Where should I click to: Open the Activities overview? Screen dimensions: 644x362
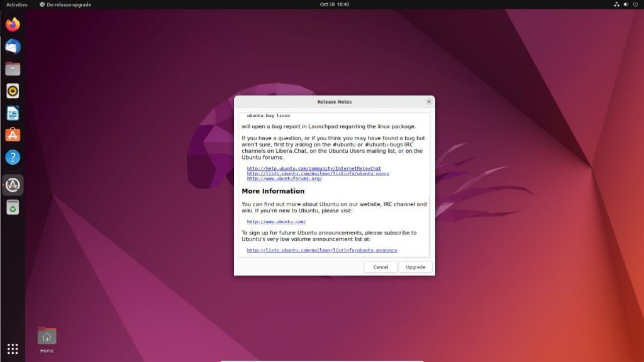(x=16, y=4)
